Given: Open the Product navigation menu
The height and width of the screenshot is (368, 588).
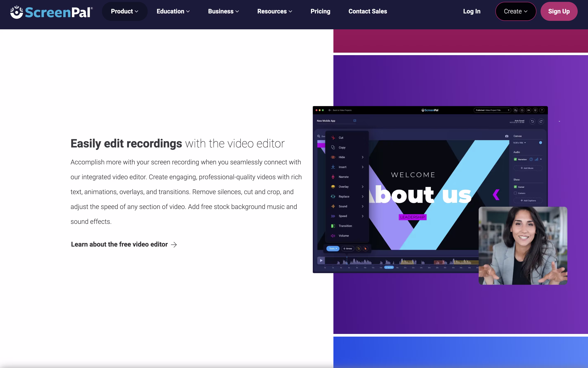Looking at the screenshot, I should click(x=124, y=11).
